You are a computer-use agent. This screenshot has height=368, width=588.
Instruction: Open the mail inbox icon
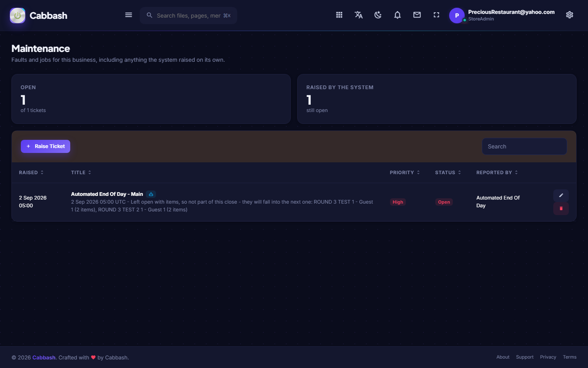(x=417, y=15)
